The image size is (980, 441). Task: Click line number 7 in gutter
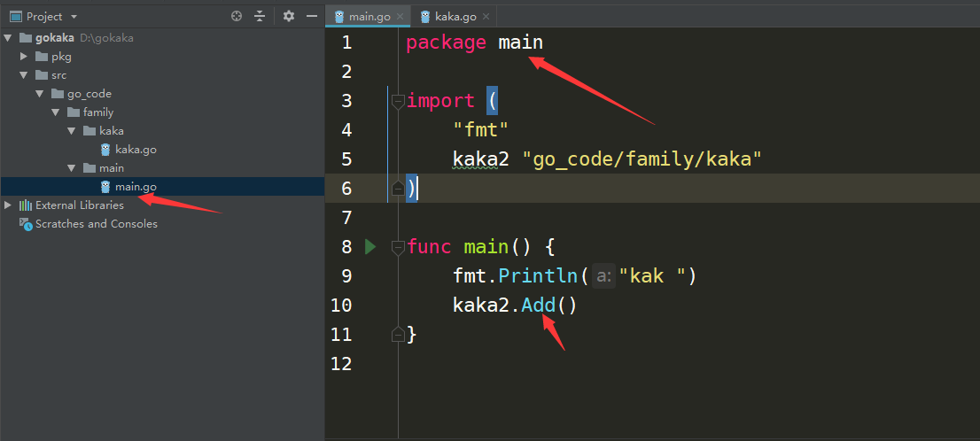coord(346,217)
